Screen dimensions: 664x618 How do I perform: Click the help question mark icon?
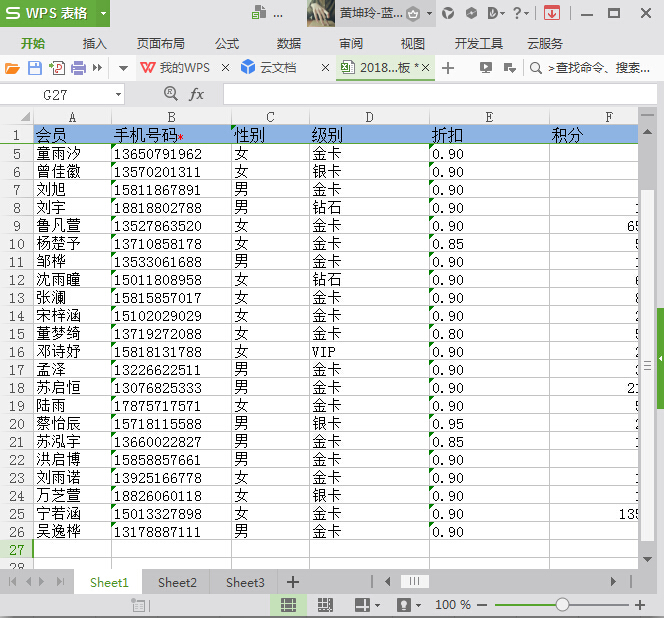517,13
